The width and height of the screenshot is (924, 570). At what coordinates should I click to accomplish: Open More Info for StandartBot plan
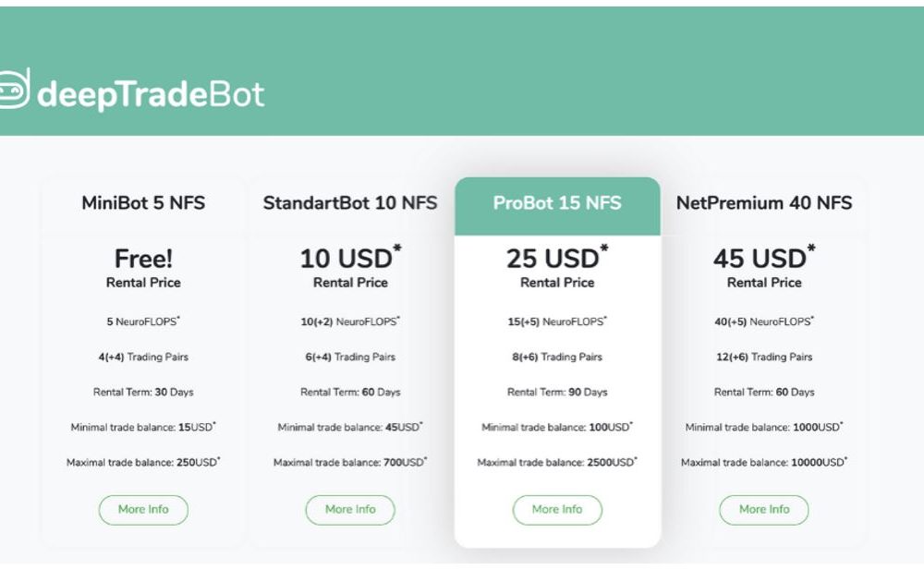point(350,510)
